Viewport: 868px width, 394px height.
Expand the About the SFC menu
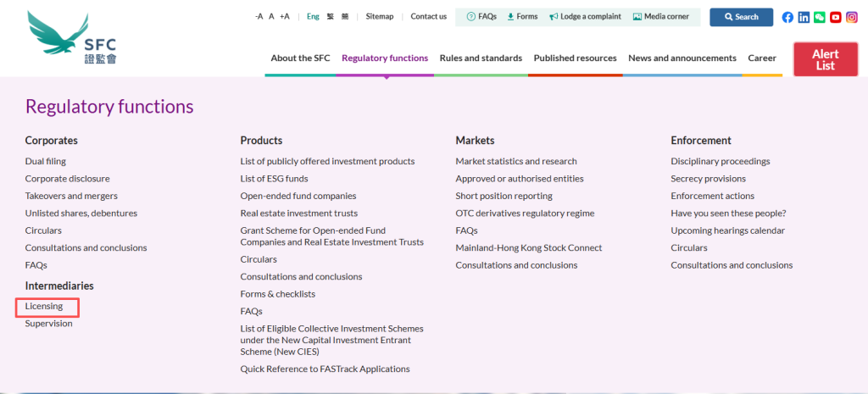300,58
